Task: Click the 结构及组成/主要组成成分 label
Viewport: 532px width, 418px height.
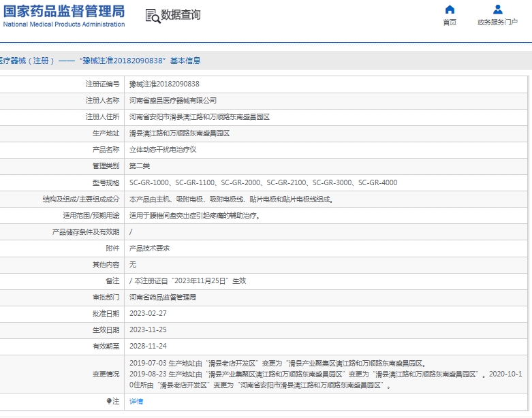Action: coord(81,199)
